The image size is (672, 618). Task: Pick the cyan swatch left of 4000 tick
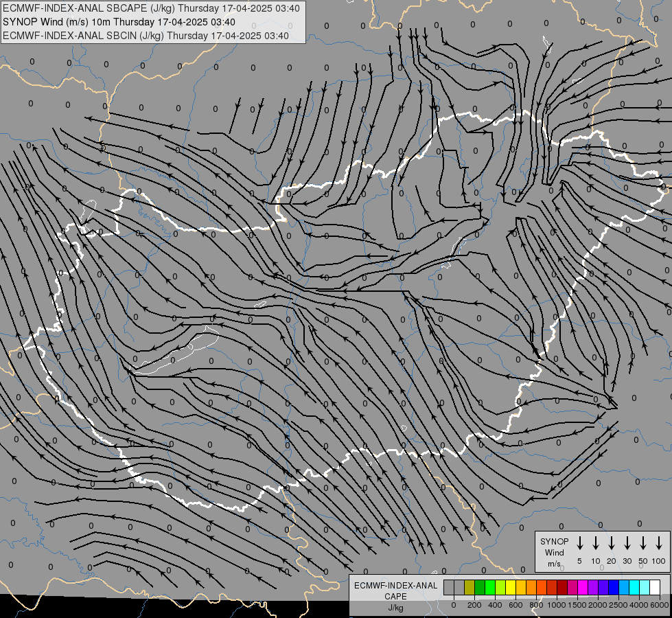pyautogui.click(x=634, y=587)
